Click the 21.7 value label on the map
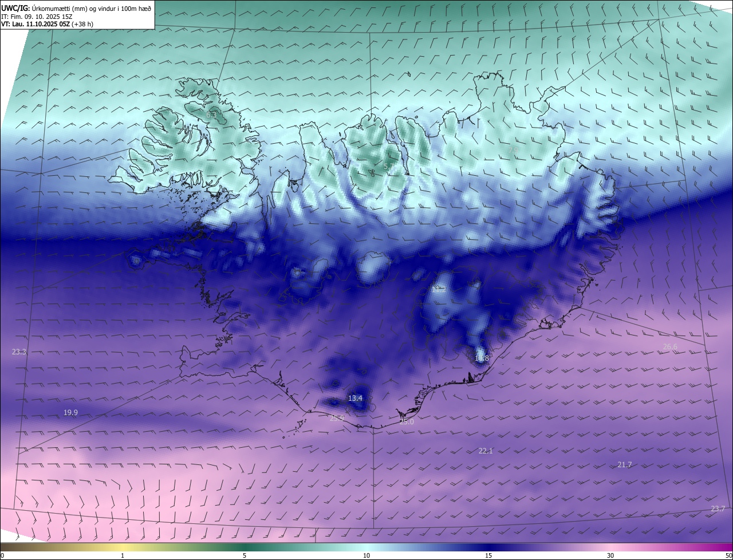Image resolution: width=733 pixels, height=560 pixels. 624,465
